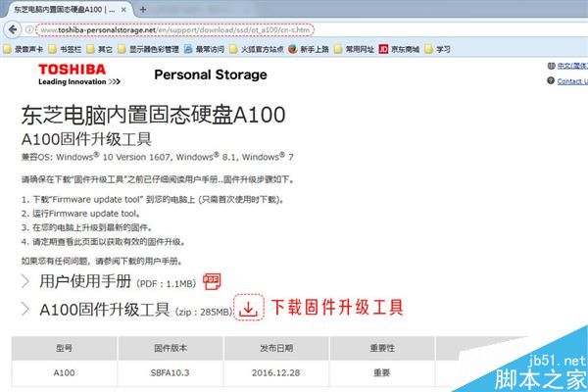The width and height of the screenshot is (588, 392).
Task: Open the 学习 bookmark folder
Action: coord(438,49)
